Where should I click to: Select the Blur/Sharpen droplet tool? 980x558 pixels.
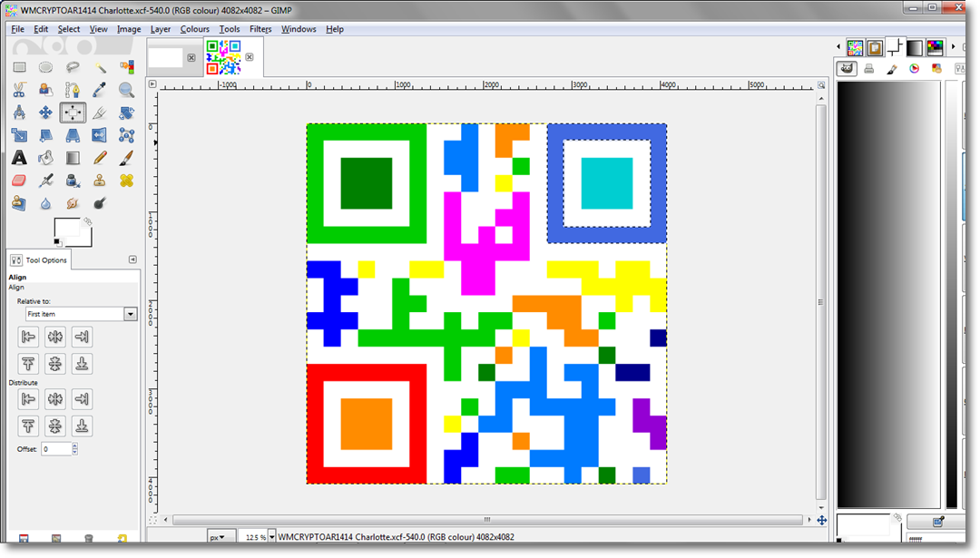point(45,203)
